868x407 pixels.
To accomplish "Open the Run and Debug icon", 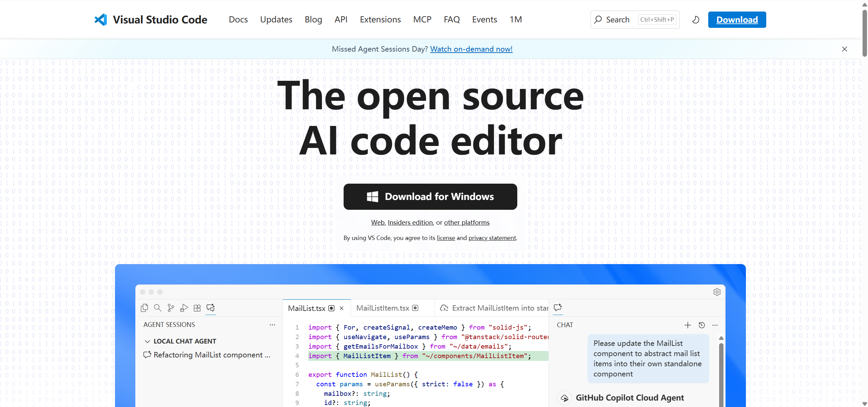I will click(x=184, y=308).
